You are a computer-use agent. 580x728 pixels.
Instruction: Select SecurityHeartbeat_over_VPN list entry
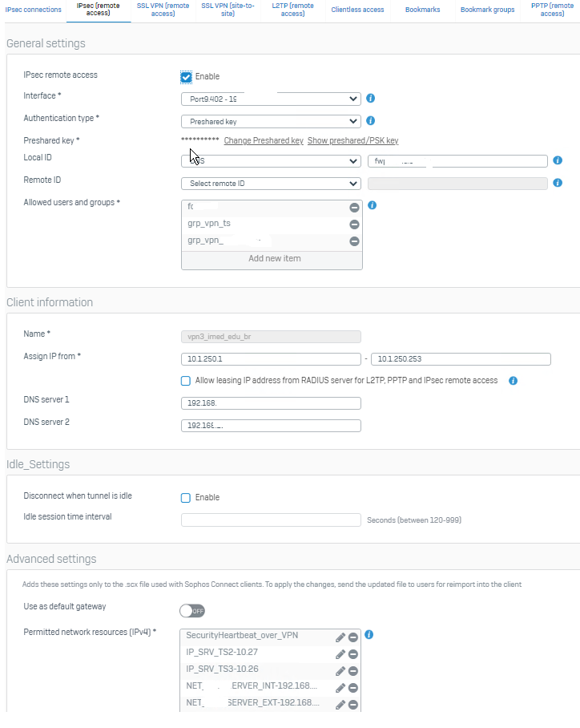[x=242, y=635]
